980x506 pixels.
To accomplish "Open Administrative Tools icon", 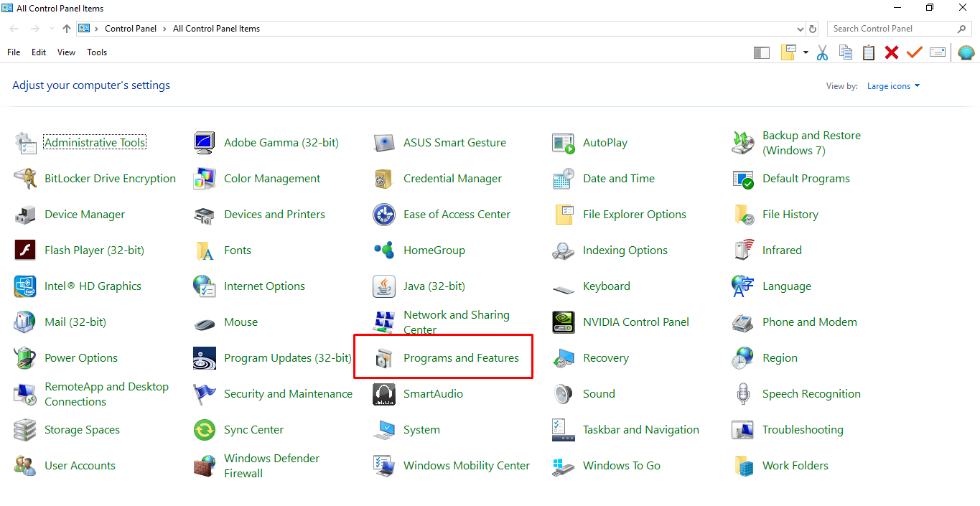I will [x=25, y=143].
